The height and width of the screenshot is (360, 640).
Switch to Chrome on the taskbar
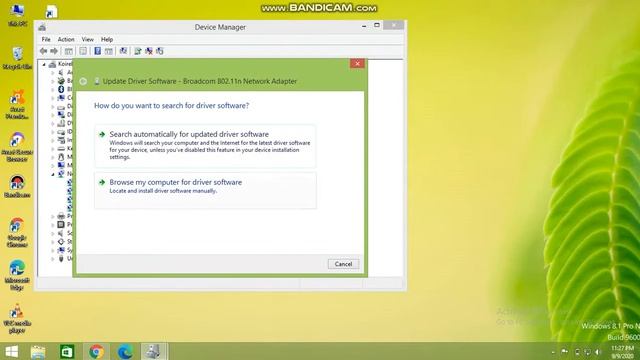[x=96, y=351]
